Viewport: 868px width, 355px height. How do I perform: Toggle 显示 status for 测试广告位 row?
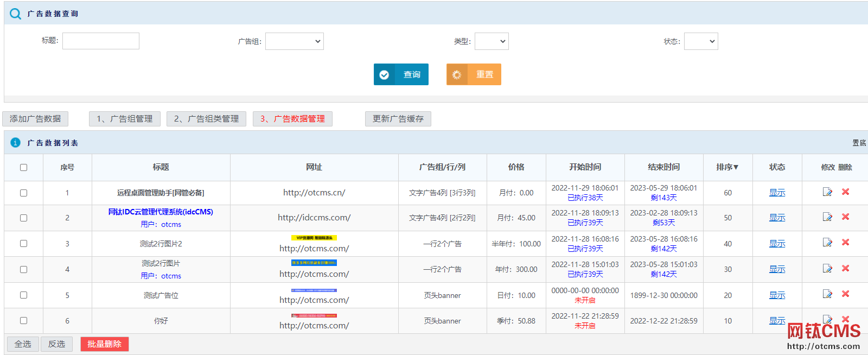777,295
